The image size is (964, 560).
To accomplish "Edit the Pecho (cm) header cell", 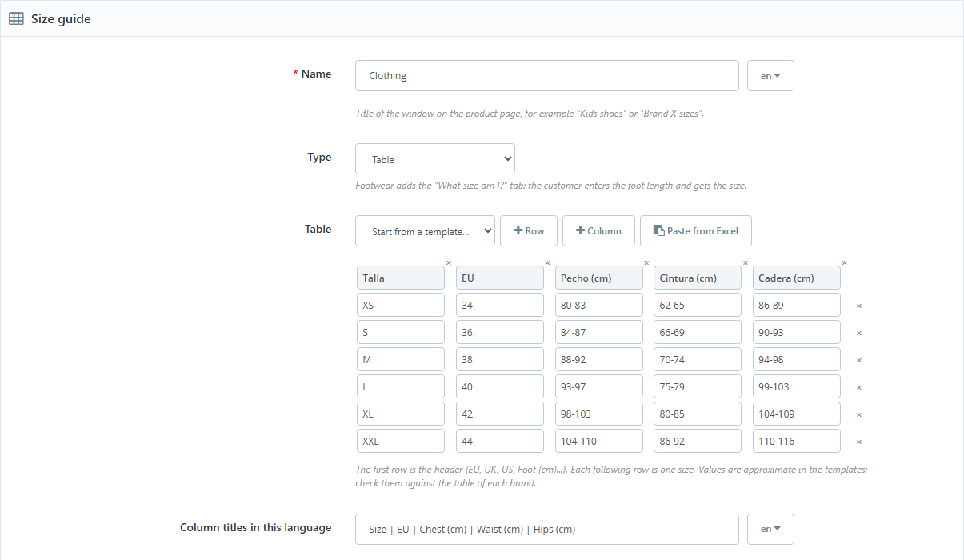I will (x=599, y=278).
